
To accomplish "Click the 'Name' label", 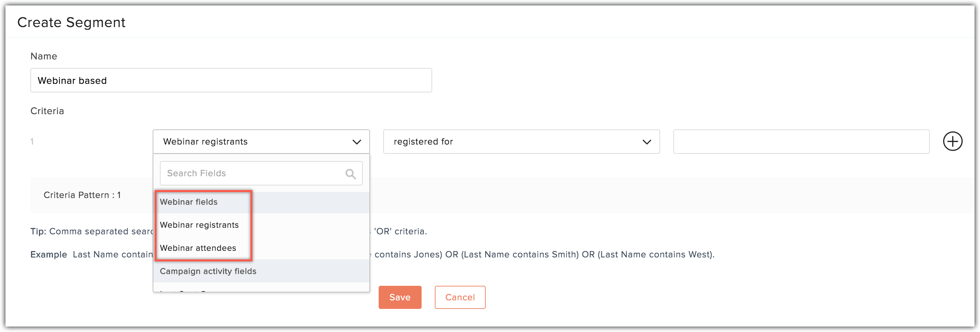I will (x=44, y=56).
